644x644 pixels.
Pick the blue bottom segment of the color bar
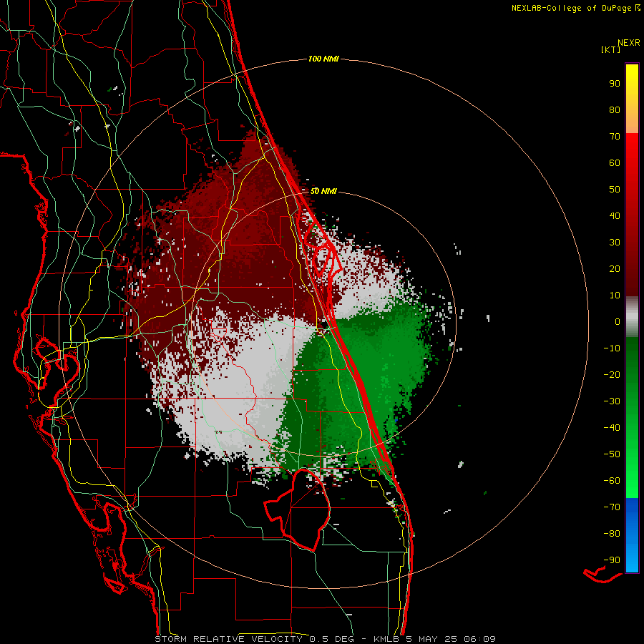pos(632,535)
